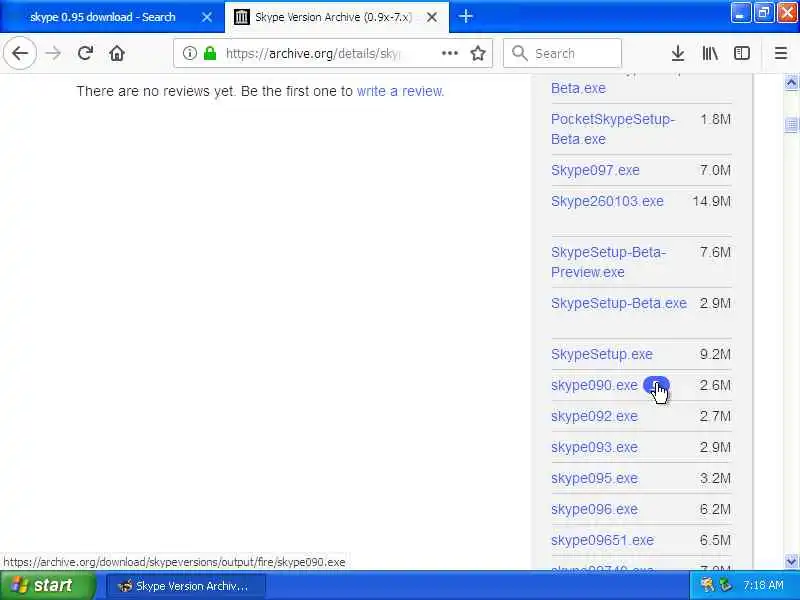Toggle the sidebar view icon
800x600 pixels.
tap(742, 53)
